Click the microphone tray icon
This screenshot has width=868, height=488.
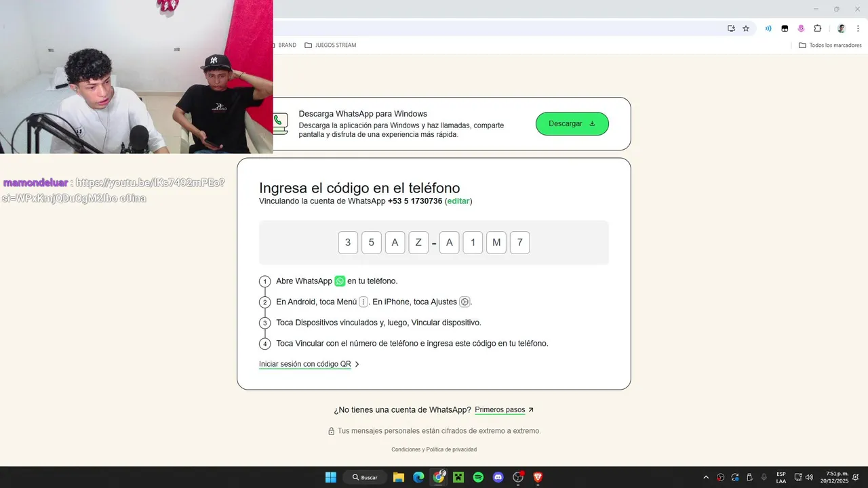(x=764, y=477)
